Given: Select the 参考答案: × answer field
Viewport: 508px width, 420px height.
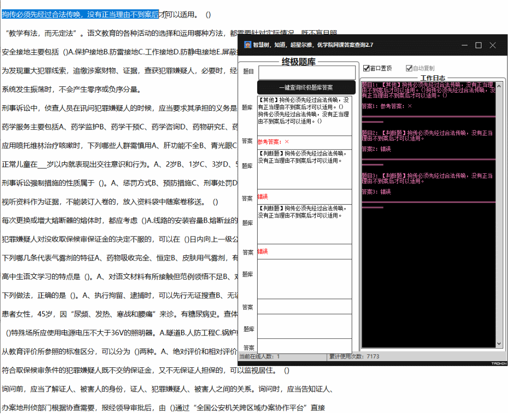Looking at the screenshot, I should [x=304, y=142].
